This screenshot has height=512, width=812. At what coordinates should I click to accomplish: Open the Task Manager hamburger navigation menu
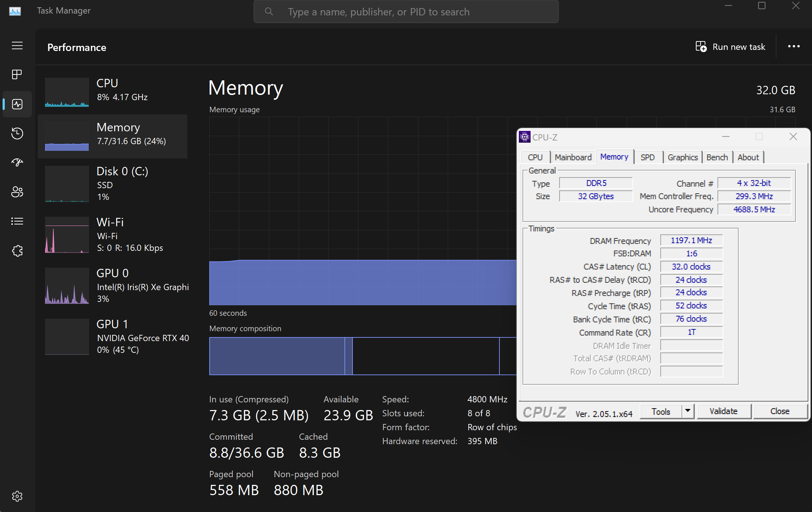(17, 45)
